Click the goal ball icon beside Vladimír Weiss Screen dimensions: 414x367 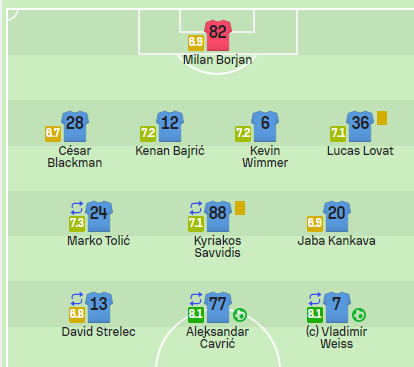(x=359, y=315)
